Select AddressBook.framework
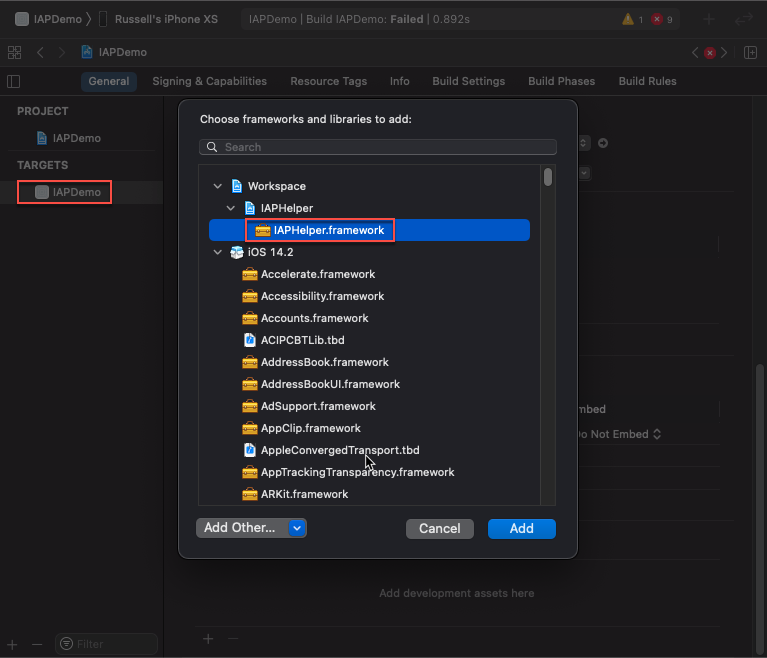The width and height of the screenshot is (767, 658). click(369, 362)
